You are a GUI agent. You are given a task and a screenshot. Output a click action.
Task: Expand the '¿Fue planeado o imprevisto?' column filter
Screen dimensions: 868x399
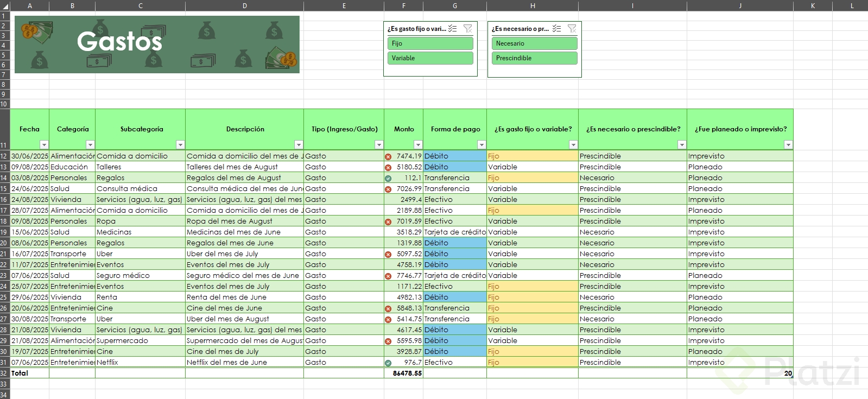pos(788,144)
